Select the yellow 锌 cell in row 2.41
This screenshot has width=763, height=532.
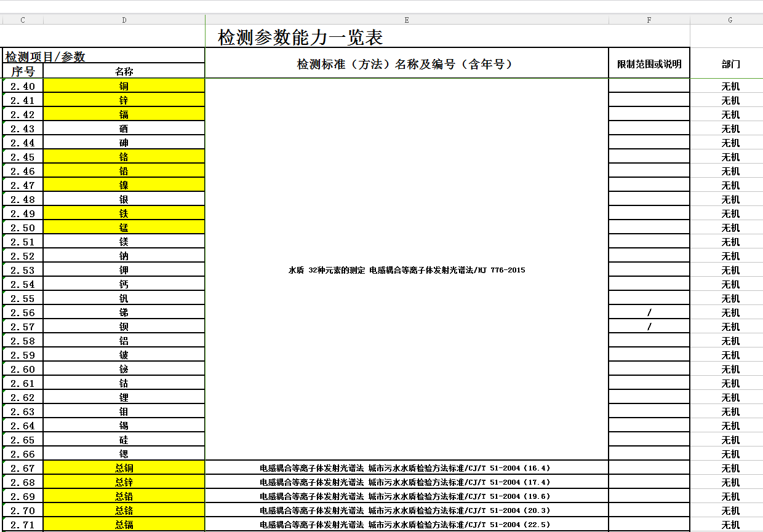pyautogui.click(x=124, y=100)
